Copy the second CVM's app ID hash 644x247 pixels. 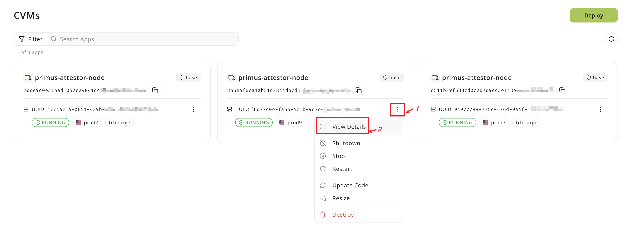(358, 90)
